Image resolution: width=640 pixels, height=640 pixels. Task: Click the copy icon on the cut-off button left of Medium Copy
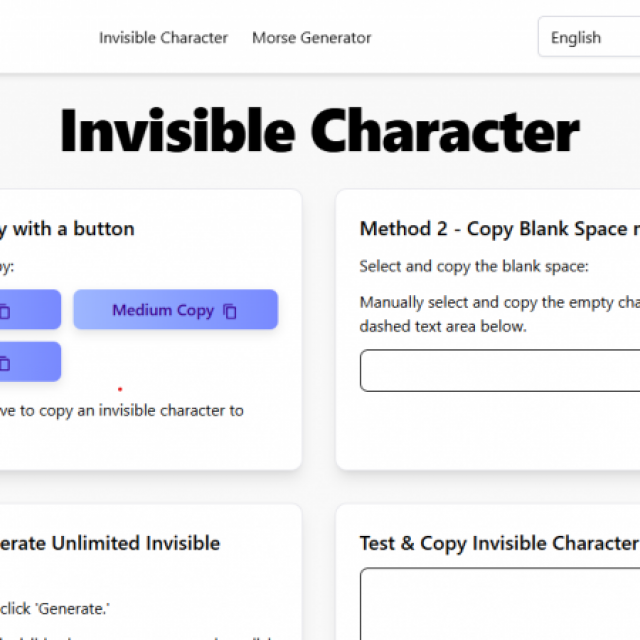click(x=4, y=311)
